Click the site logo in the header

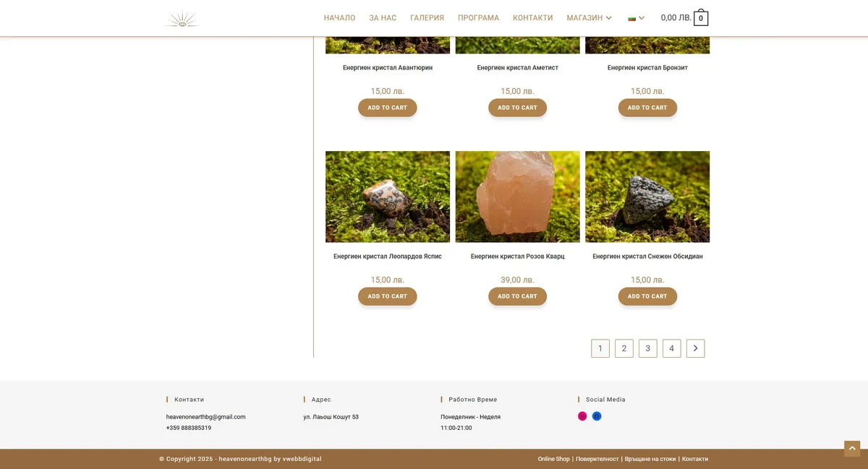pos(182,19)
